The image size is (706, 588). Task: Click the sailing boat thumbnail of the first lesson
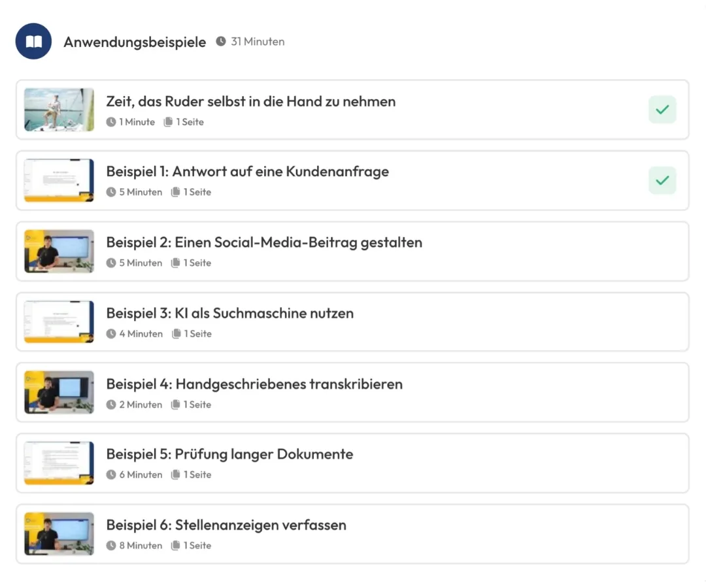pyautogui.click(x=58, y=109)
